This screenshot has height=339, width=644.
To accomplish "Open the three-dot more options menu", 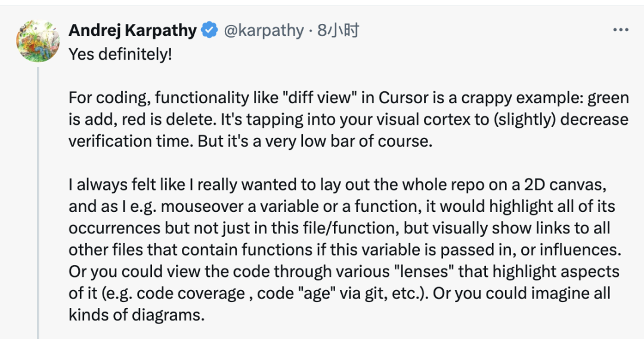I will click(x=620, y=30).
